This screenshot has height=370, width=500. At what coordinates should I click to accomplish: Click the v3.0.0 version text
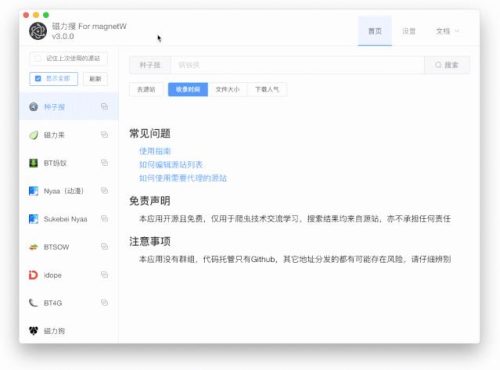(x=63, y=36)
